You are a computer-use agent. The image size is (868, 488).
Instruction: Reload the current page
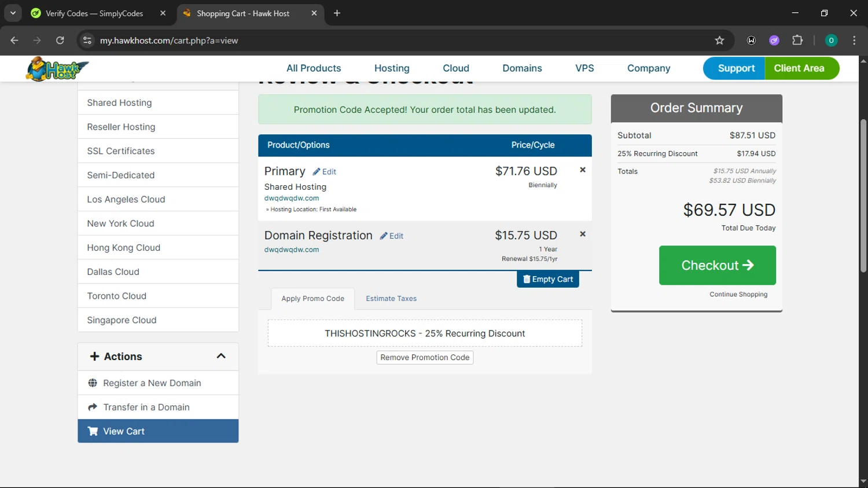click(x=60, y=41)
